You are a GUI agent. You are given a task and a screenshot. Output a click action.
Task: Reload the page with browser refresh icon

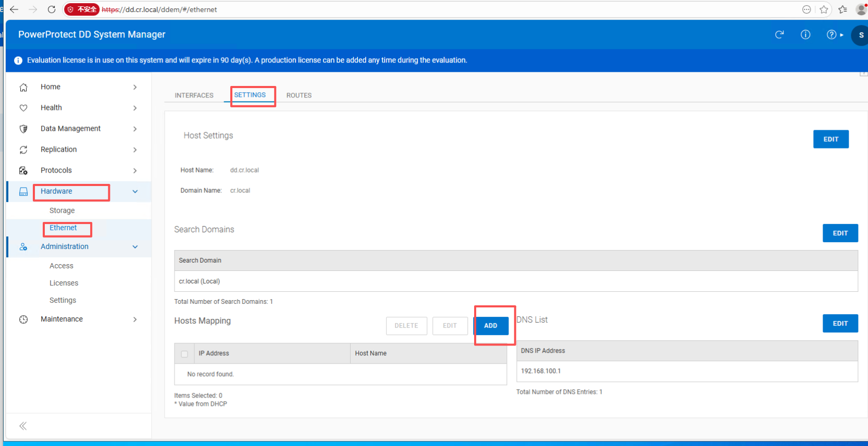pos(52,9)
